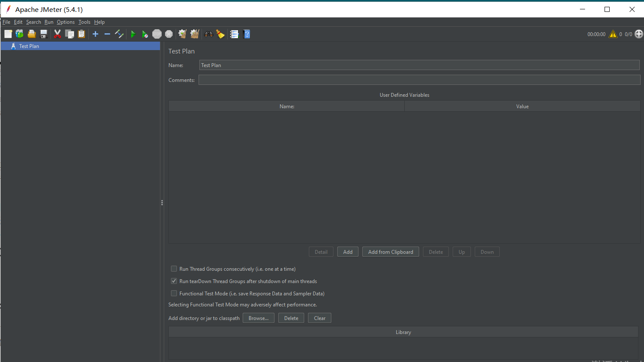Screen dimensions: 644x362
Task: Clear all results with double broom icon
Action: point(195,34)
